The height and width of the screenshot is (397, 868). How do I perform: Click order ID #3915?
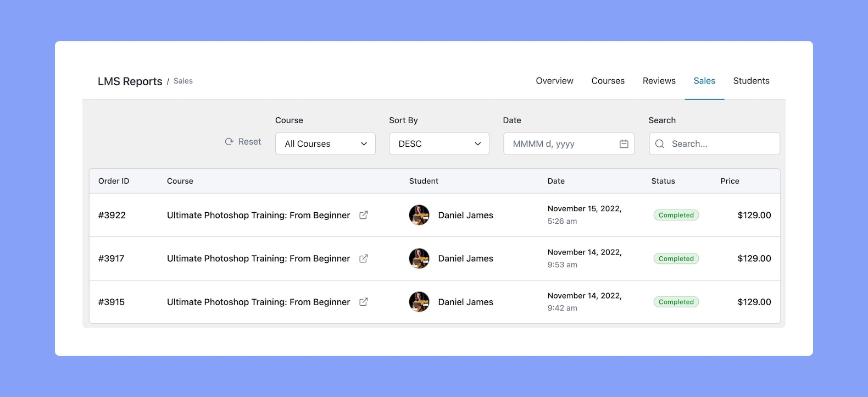(112, 302)
